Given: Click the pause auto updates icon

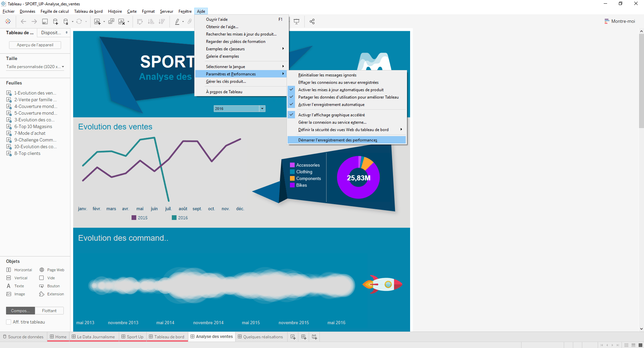Looking at the screenshot, I should [66, 21].
